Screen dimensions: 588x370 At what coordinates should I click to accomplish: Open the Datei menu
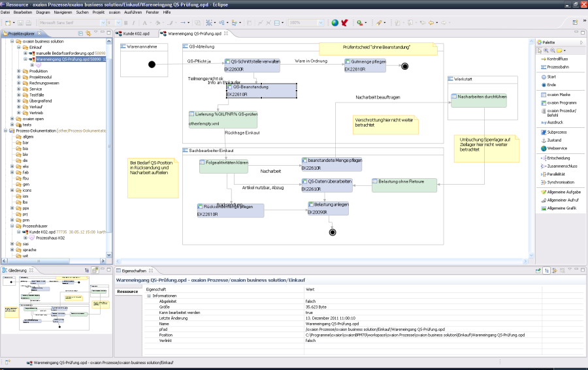5,12
